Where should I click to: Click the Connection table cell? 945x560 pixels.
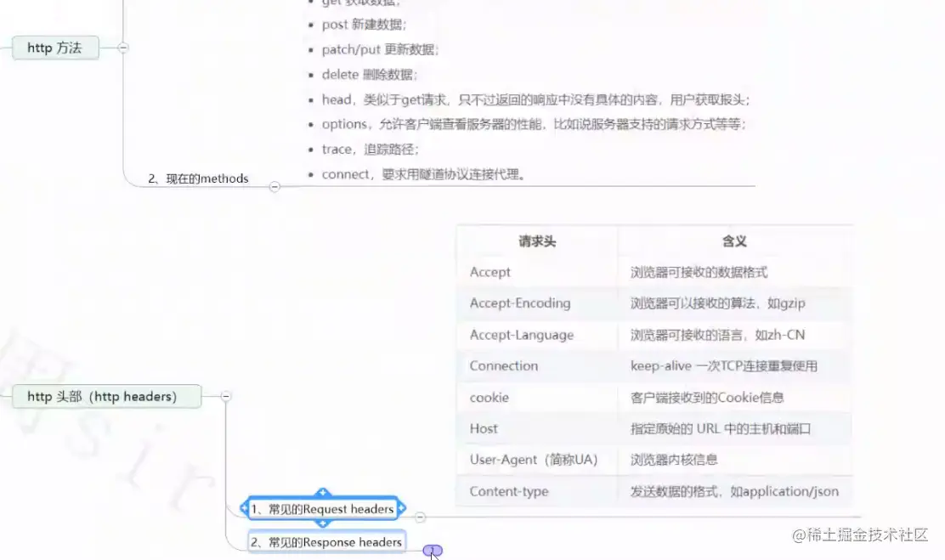pos(537,366)
